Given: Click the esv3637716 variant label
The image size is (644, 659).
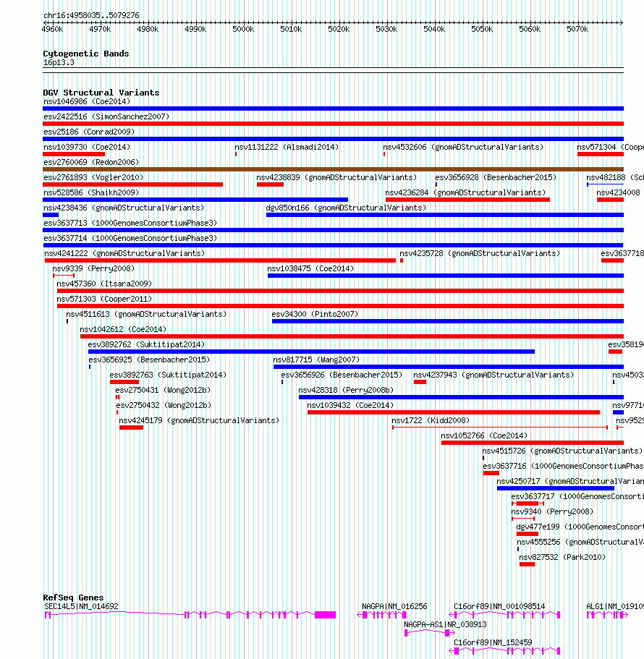Looking at the screenshot, I should coord(563,466).
